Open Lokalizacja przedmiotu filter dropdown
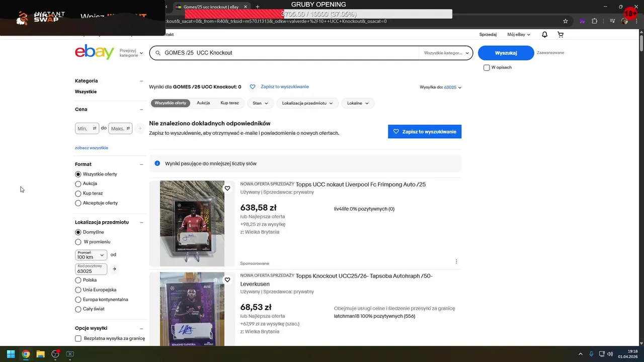644x362 pixels. [x=307, y=103]
